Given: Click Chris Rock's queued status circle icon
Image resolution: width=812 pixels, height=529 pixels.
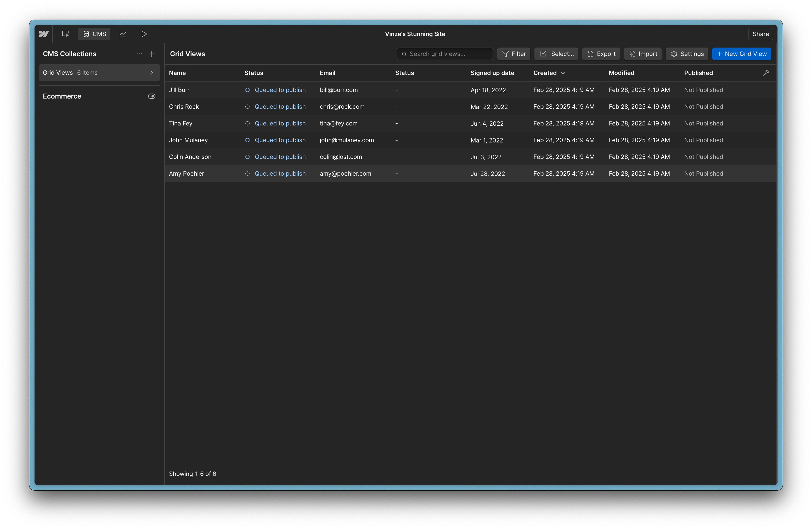Looking at the screenshot, I should coord(247,107).
